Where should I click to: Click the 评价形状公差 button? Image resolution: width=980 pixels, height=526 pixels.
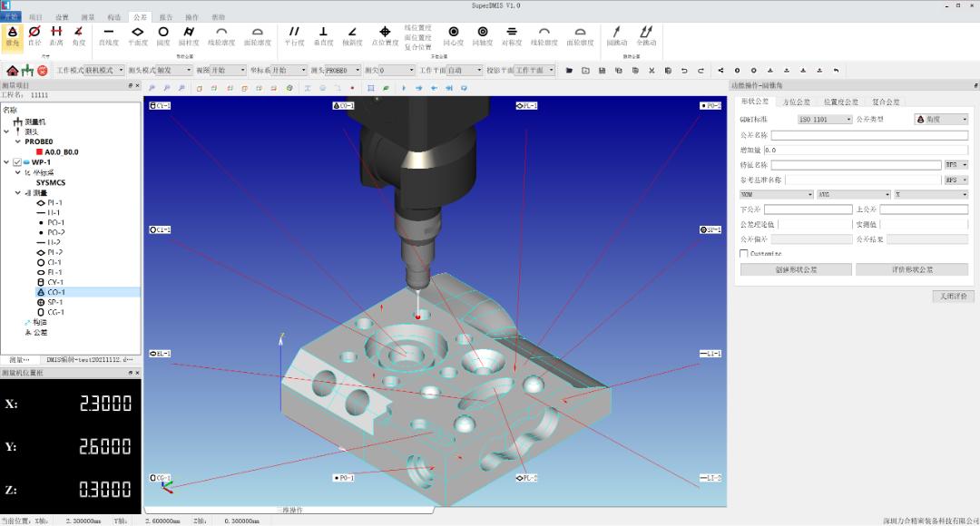[x=912, y=269]
